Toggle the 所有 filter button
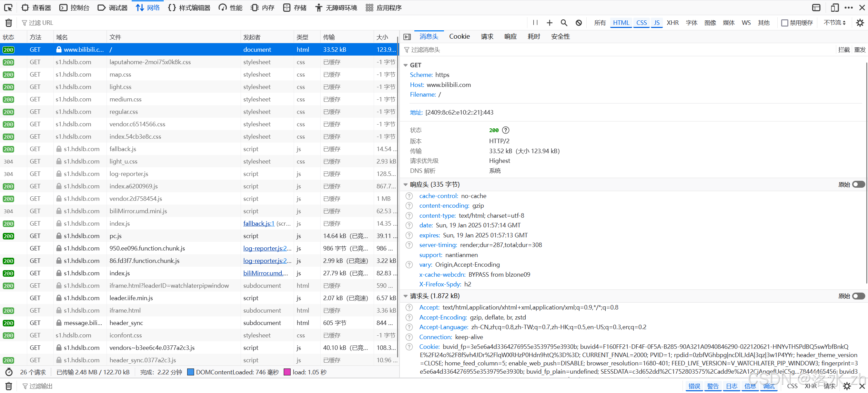Image resolution: width=868 pixels, height=393 pixels. tap(600, 23)
